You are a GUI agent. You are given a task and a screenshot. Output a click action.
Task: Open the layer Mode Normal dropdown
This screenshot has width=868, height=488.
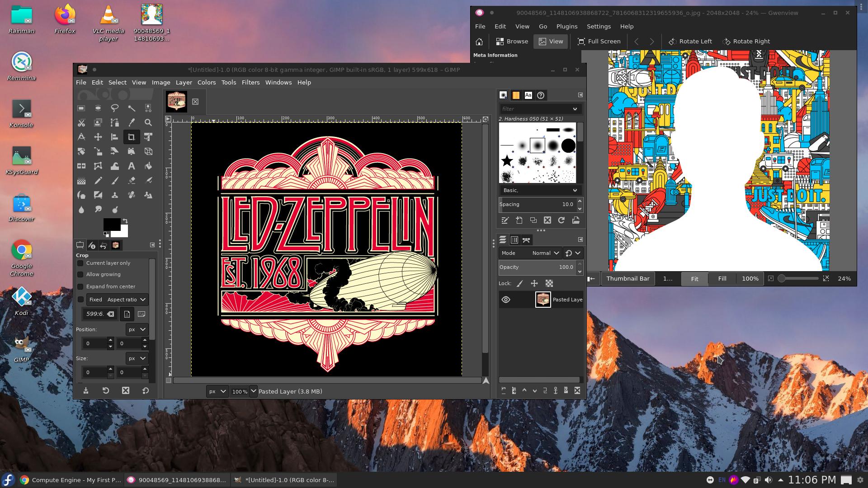coord(530,253)
